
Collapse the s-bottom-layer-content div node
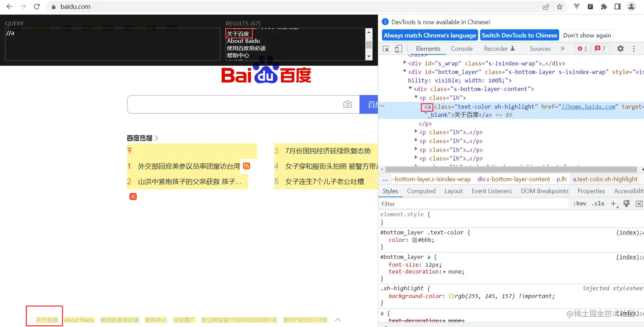(411, 89)
